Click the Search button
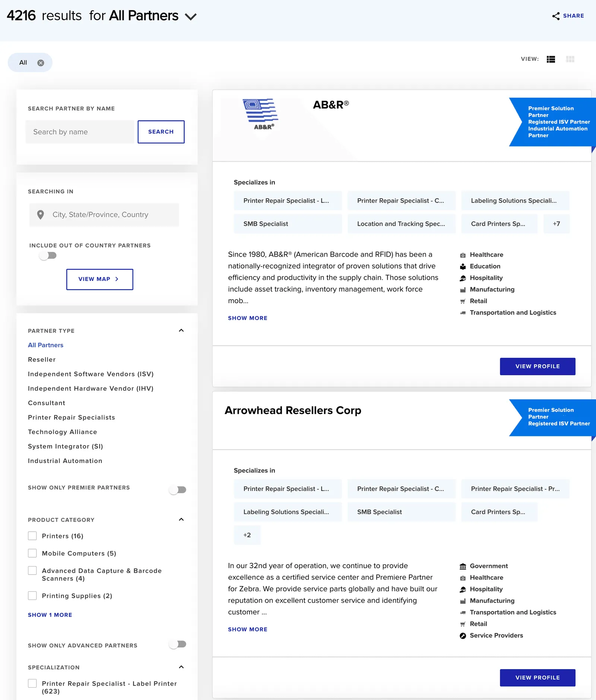Viewport: 596px width, 700px height. pyautogui.click(x=161, y=132)
